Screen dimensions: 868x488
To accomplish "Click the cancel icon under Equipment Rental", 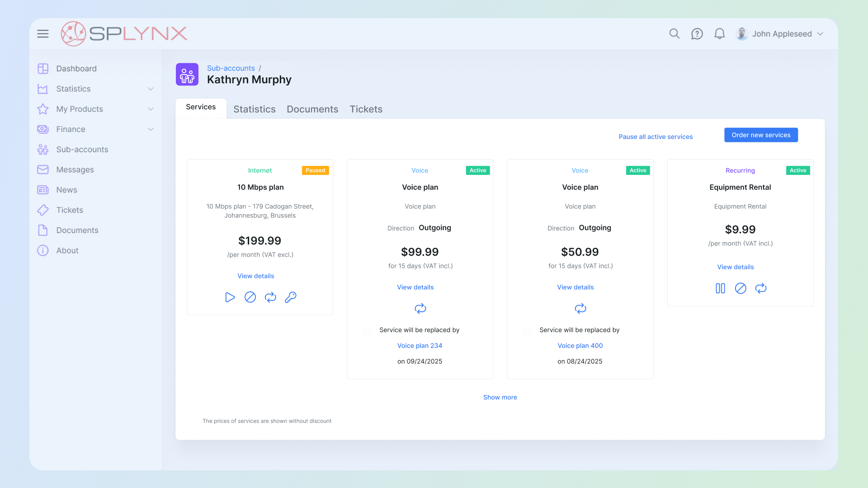I will [741, 288].
